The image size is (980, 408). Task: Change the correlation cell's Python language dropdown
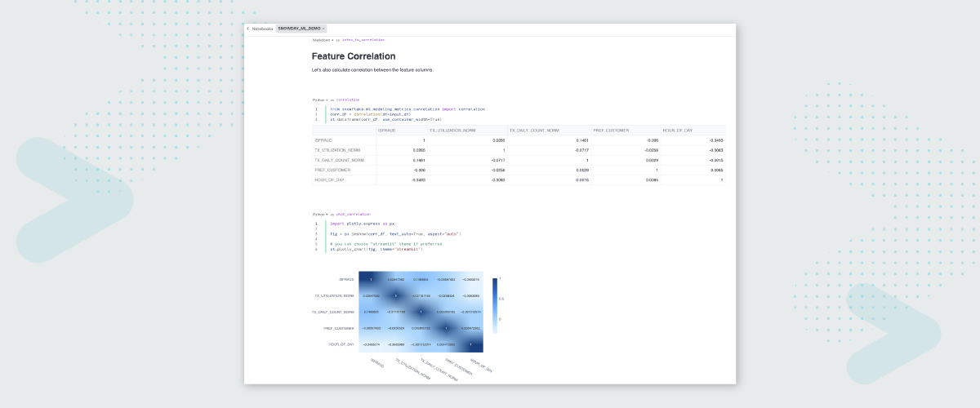click(x=320, y=100)
